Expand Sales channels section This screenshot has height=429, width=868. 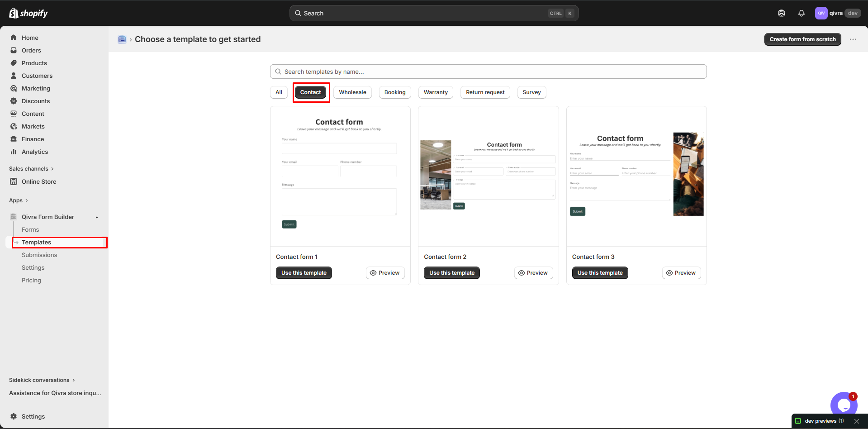point(31,169)
